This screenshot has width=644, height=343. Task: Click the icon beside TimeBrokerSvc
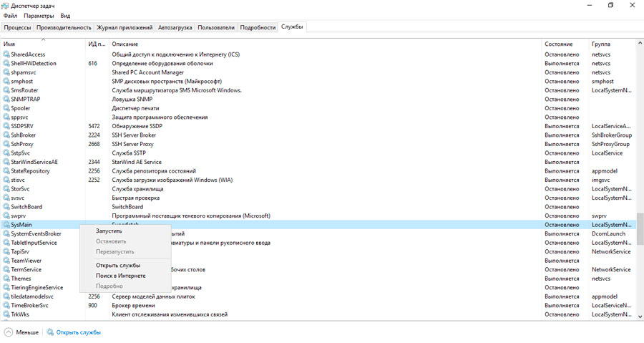pos(6,305)
